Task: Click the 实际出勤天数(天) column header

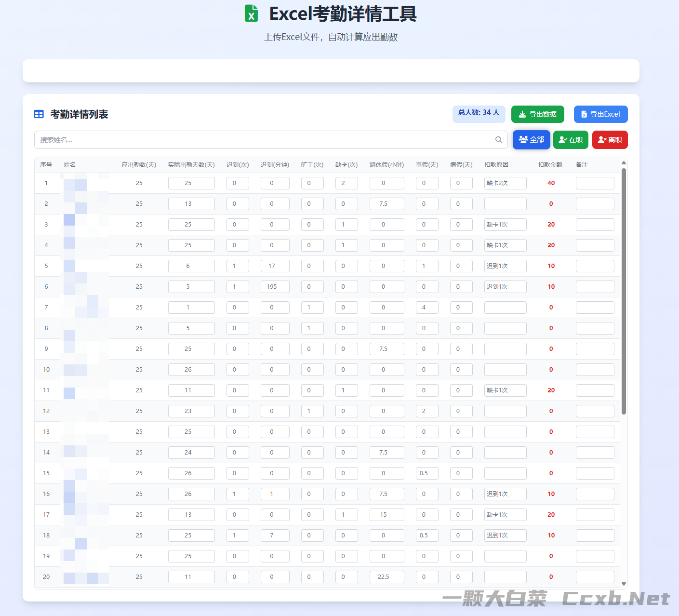Action: tap(191, 165)
